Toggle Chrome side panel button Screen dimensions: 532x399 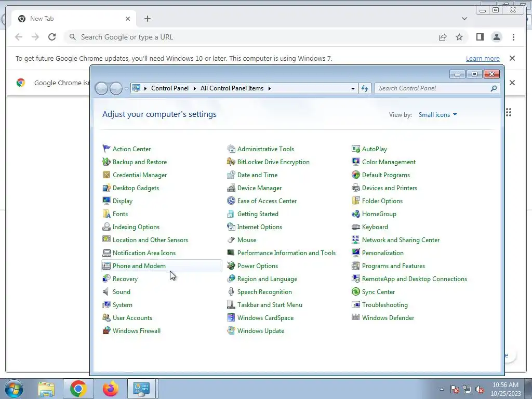click(480, 37)
